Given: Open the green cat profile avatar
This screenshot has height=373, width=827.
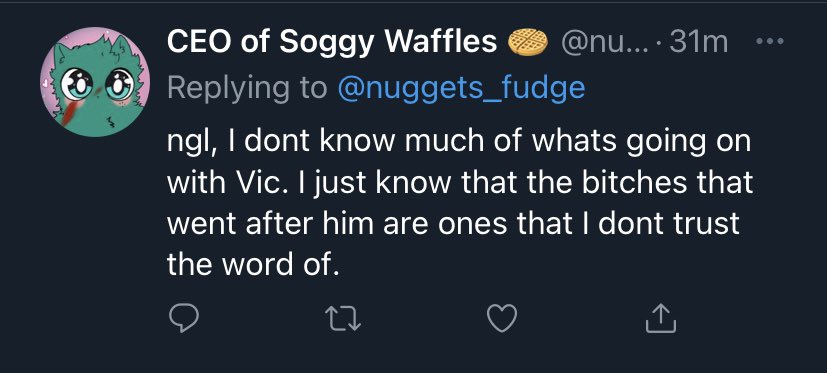Looking at the screenshot, I should tap(94, 82).
